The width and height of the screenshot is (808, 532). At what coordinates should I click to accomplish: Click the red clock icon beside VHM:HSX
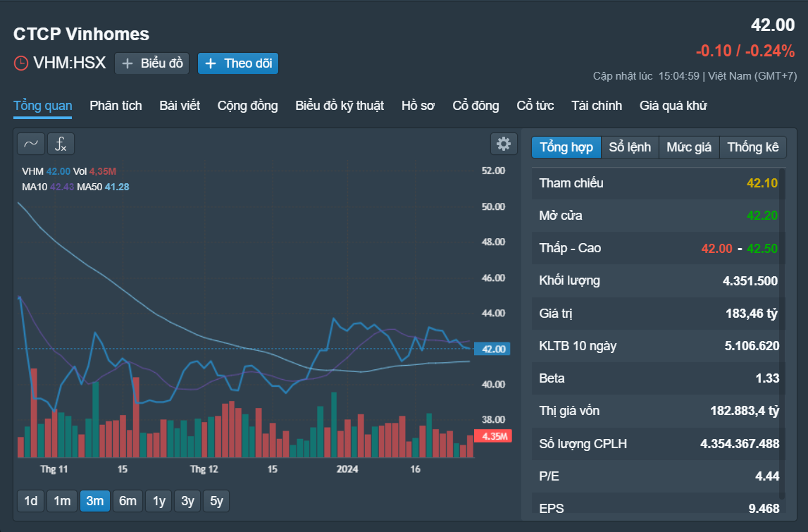pos(20,63)
